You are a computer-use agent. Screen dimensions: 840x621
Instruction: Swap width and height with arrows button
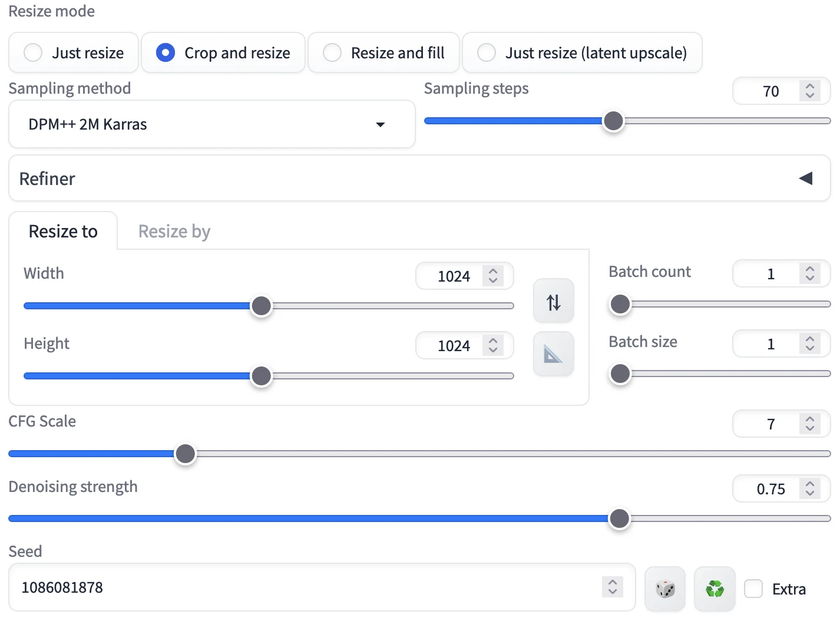pos(553,301)
